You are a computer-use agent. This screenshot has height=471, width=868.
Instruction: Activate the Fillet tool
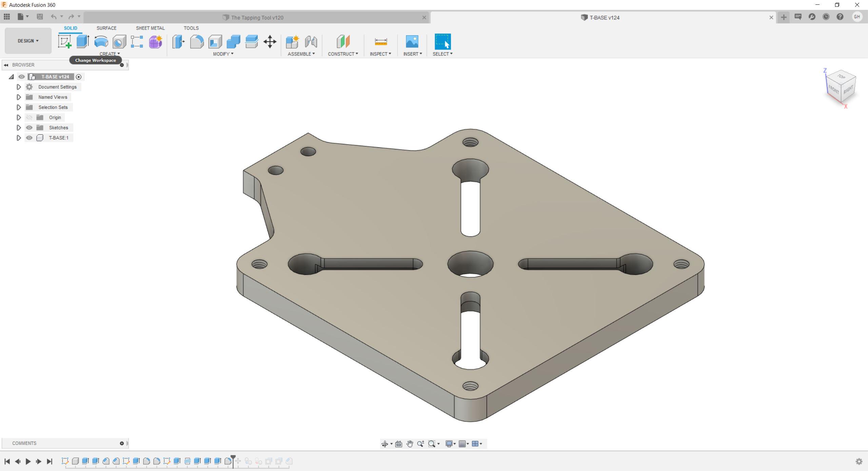[x=197, y=41]
